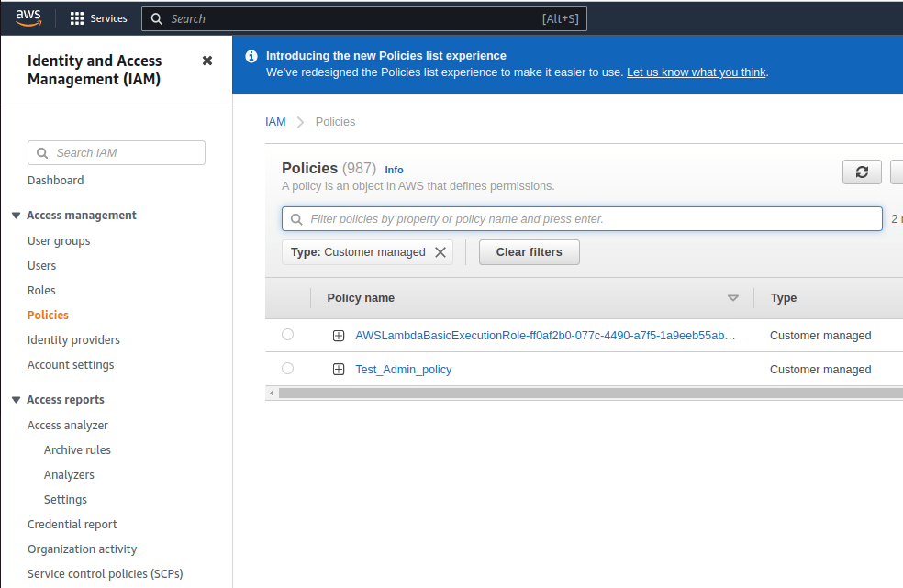This screenshot has height=588, width=903.
Task: Click the IAM breadcrumb link
Action: click(x=275, y=122)
